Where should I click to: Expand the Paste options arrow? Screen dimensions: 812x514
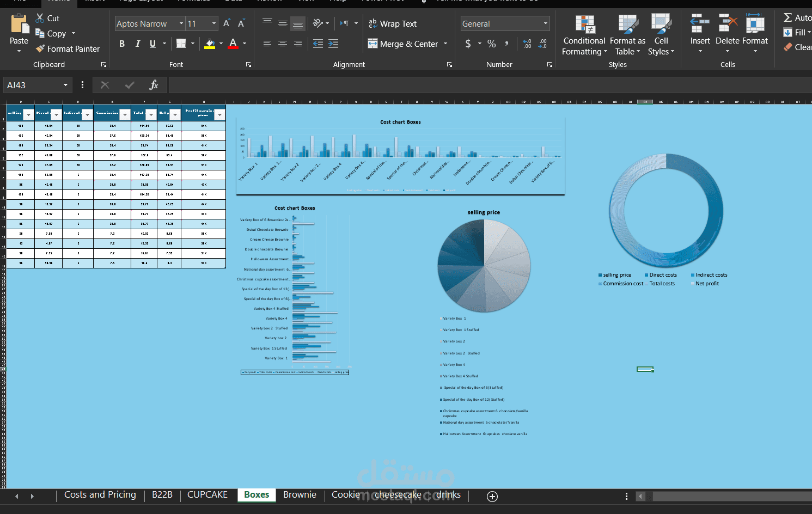click(x=19, y=51)
